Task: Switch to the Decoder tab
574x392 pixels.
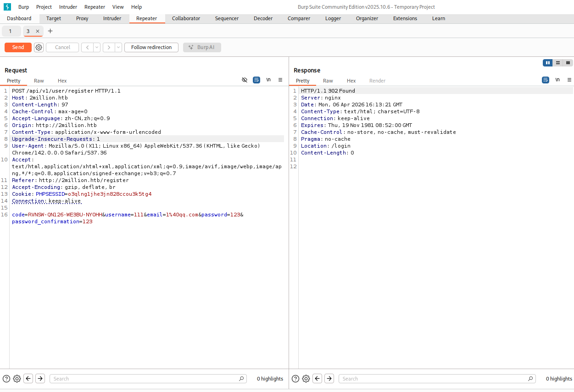Action: pos(263,18)
